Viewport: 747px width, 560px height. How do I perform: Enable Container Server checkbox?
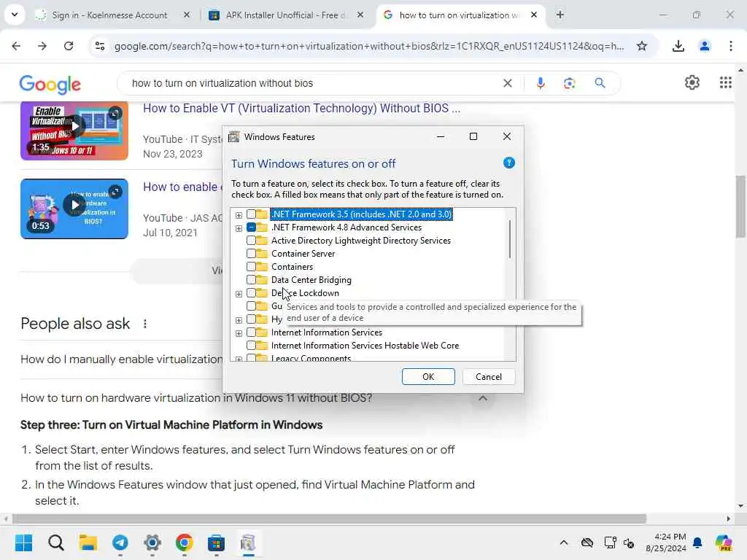pos(251,254)
